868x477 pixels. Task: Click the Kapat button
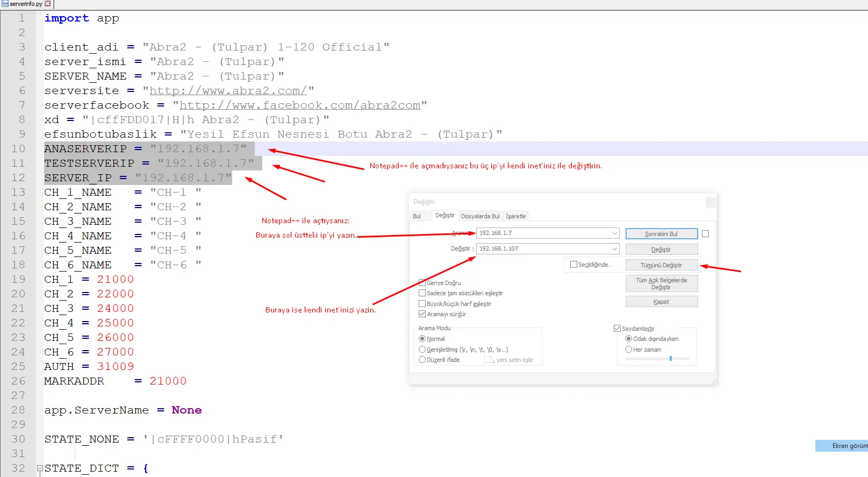[661, 302]
